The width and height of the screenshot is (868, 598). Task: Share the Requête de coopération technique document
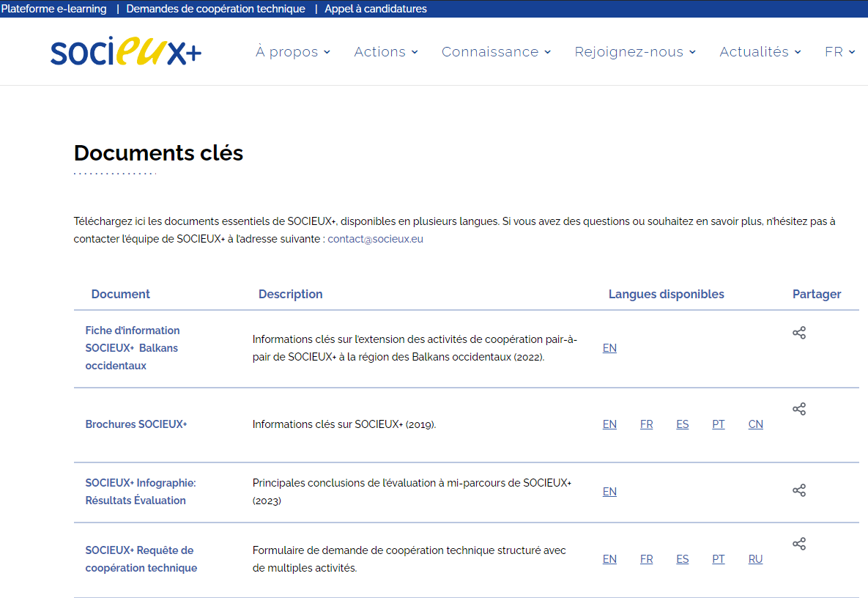click(799, 543)
